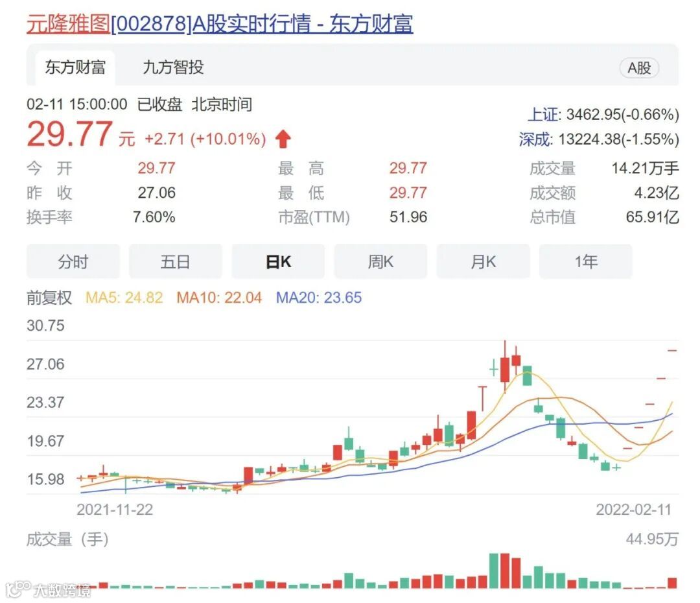Click the 最低 value 29.77
This screenshot has height=603, width=700.
408,193
